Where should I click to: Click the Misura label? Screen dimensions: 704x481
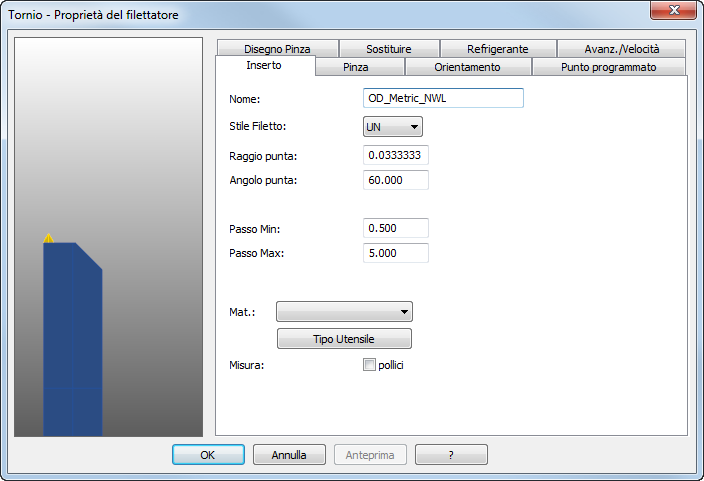[246, 365]
